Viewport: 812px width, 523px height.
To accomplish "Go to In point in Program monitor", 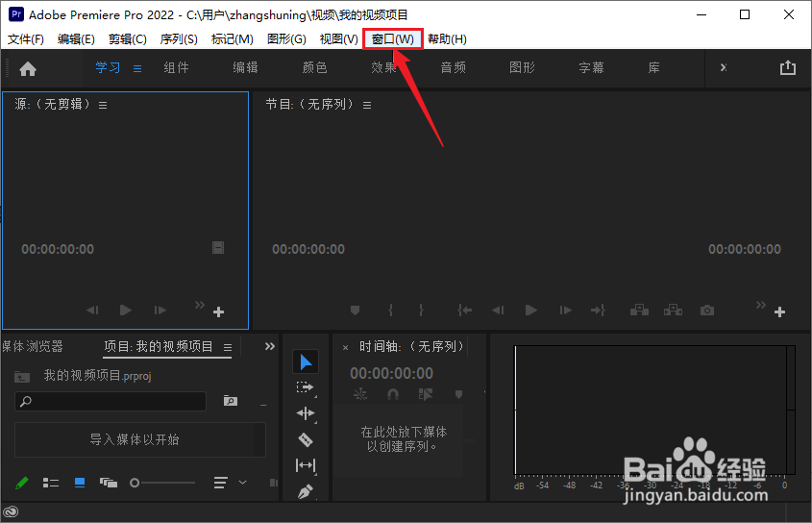I will pyautogui.click(x=464, y=311).
